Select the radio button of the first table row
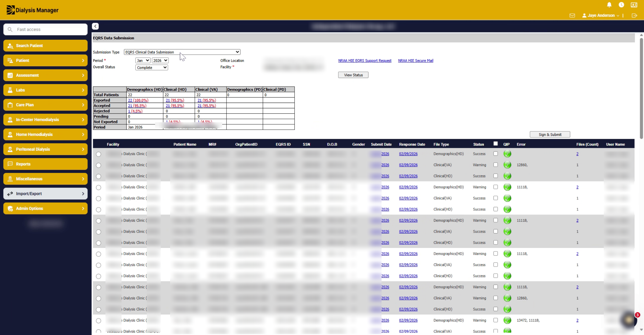This screenshot has height=335, width=644. click(98, 154)
